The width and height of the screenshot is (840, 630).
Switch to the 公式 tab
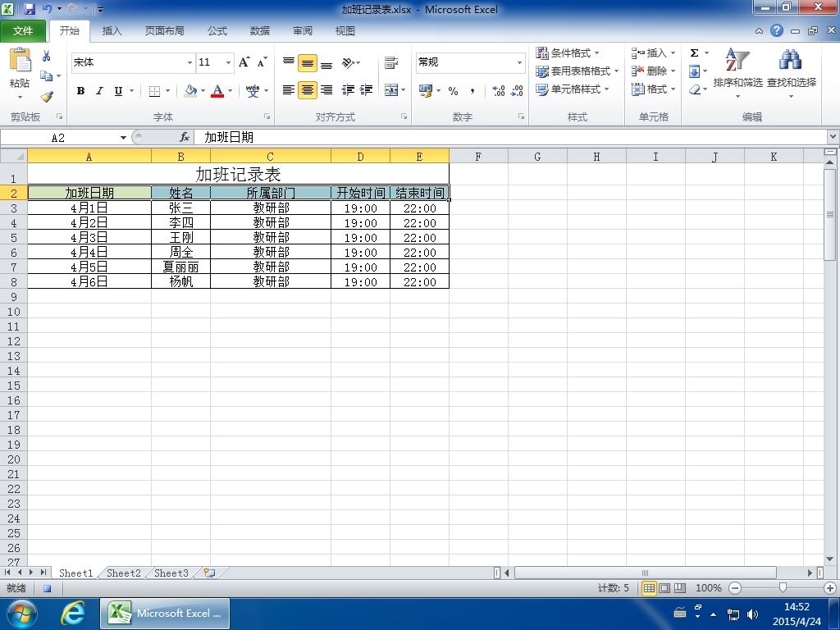[217, 31]
